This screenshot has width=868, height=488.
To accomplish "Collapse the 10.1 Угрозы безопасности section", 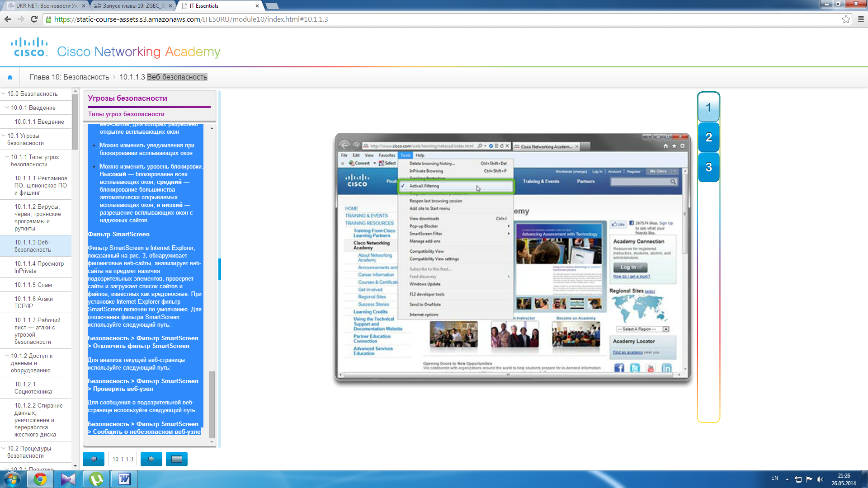I will (4, 136).
